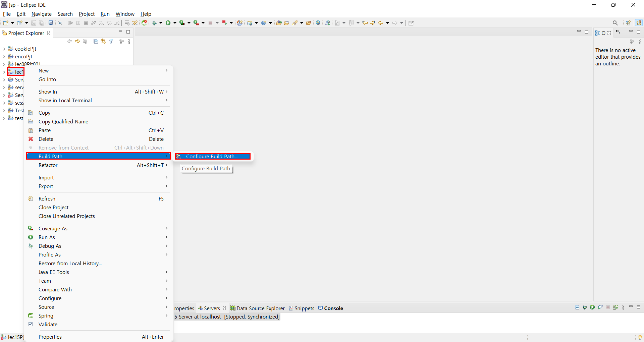Open the Terminal toolbar icon

[51, 23]
